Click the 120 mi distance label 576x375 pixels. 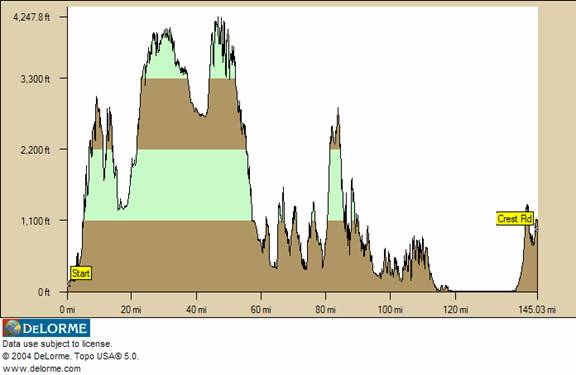[x=455, y=310]
